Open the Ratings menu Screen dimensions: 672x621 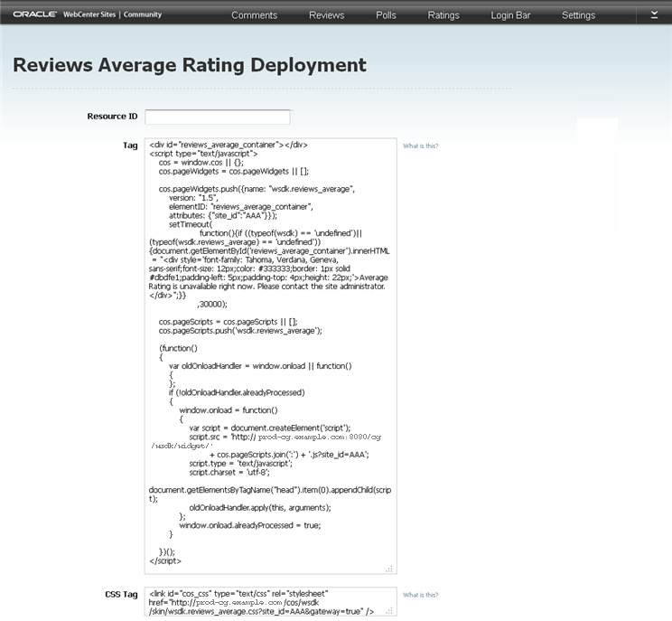[x=443, y=15]
